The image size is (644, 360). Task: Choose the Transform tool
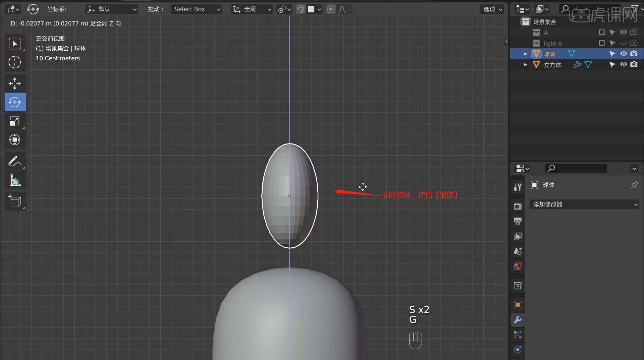click(x=15, y=140)
